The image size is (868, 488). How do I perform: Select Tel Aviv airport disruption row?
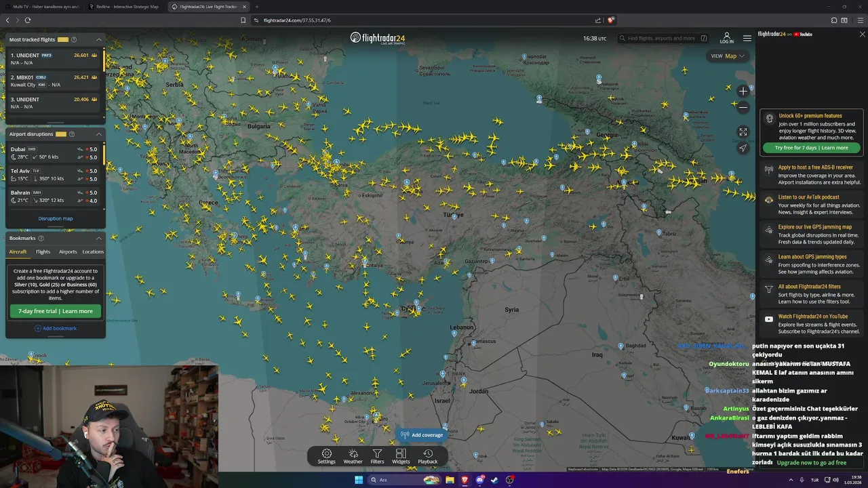54,174
